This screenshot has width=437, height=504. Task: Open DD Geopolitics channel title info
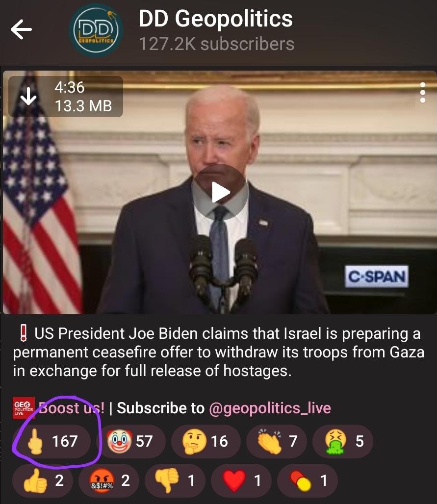[x=216, y=19]
